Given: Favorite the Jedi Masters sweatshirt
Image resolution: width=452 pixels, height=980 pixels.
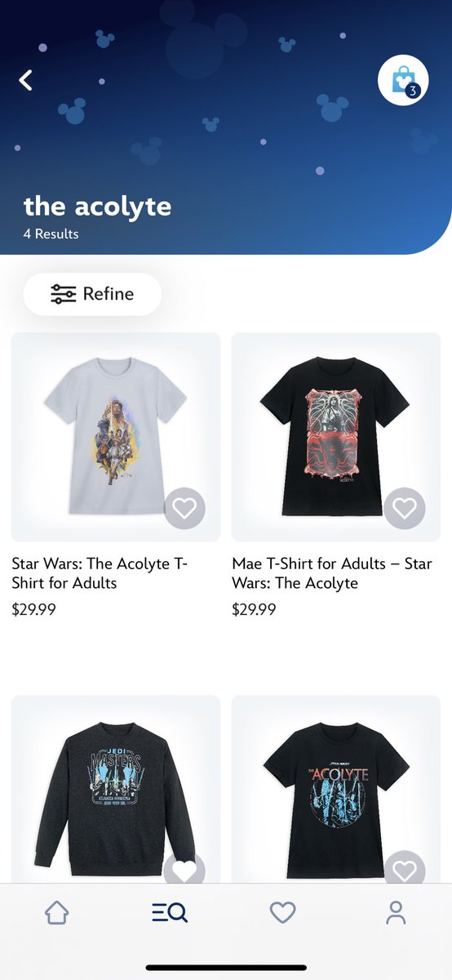Looking at the screenshot, I should point(185,871).
